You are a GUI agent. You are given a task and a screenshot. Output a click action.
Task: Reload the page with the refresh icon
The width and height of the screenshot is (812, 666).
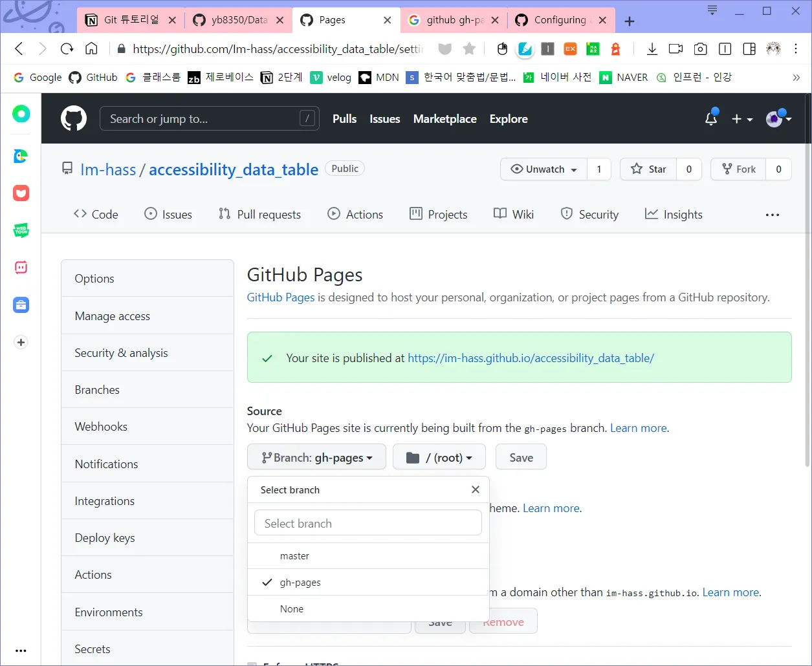point(67,48)
